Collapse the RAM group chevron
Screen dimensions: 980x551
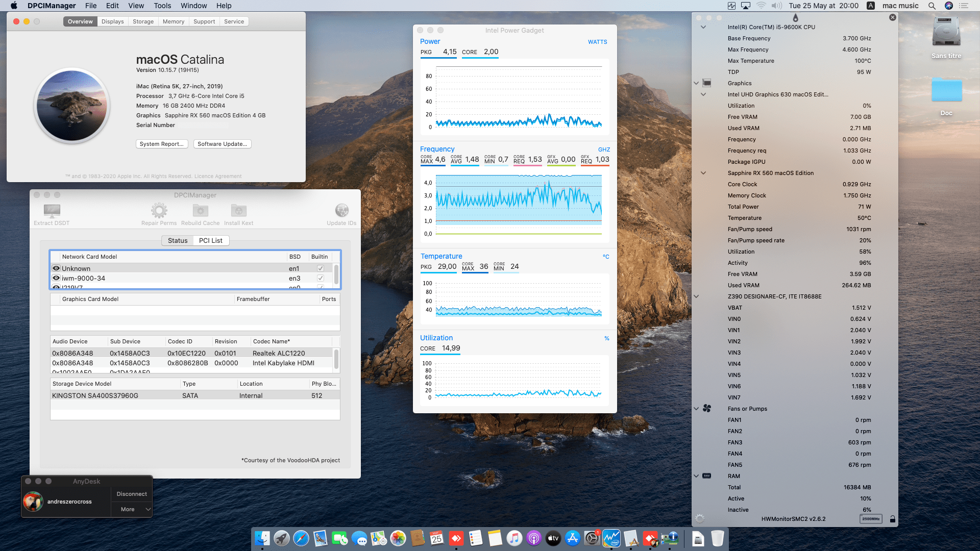[696, 476]
